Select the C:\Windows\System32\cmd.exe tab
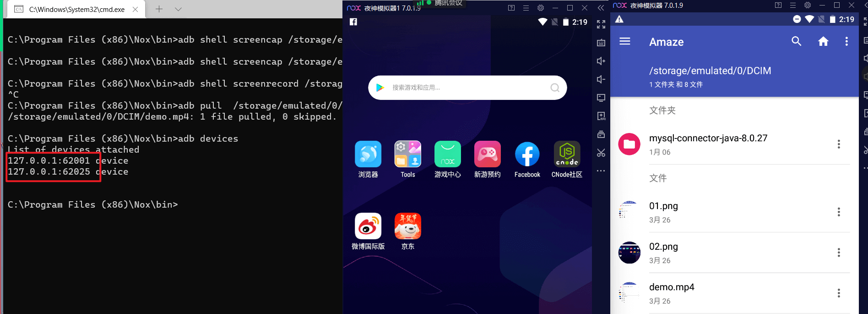The image size is (868, 314). 77,9
